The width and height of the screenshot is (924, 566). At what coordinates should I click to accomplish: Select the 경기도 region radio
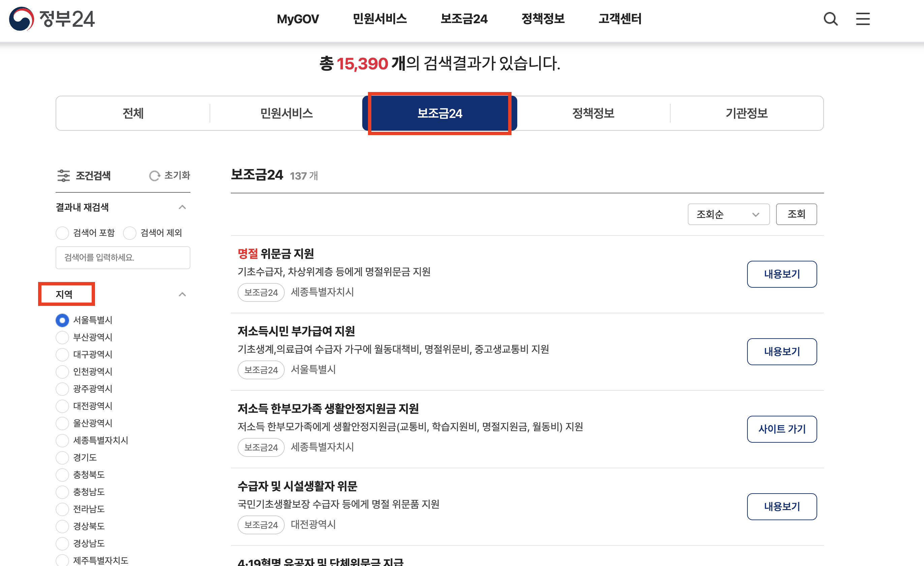click(62, 458)
